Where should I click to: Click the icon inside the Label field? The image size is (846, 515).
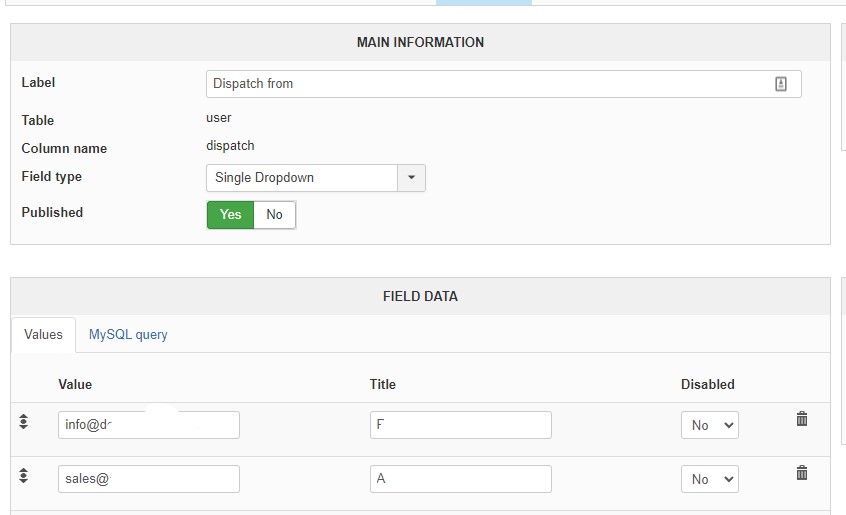coord(781,84)
